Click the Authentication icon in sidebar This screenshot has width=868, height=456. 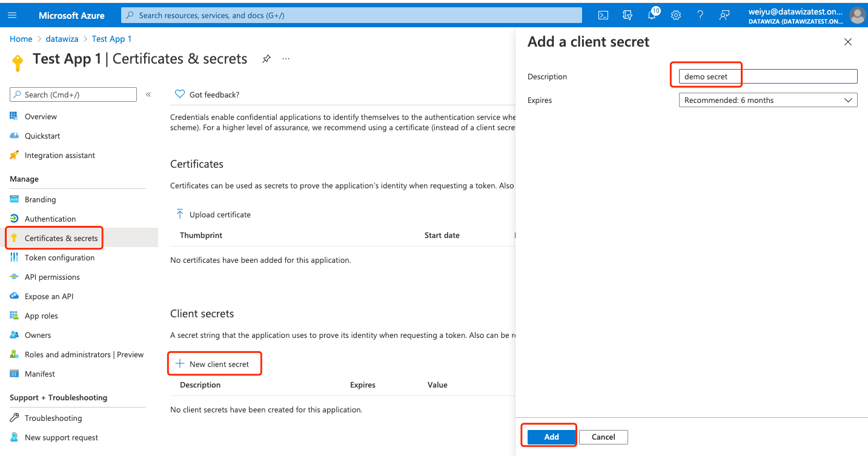(14, 219)
